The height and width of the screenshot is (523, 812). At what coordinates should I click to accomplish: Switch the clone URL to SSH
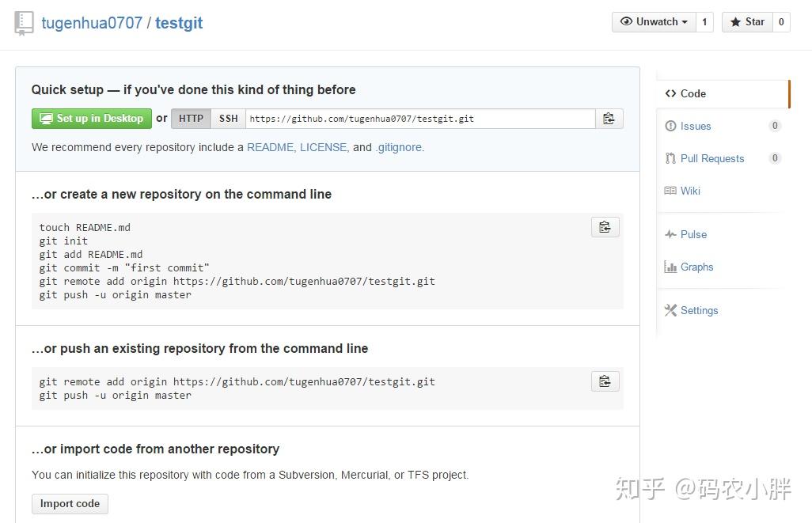tap(228, 118)
